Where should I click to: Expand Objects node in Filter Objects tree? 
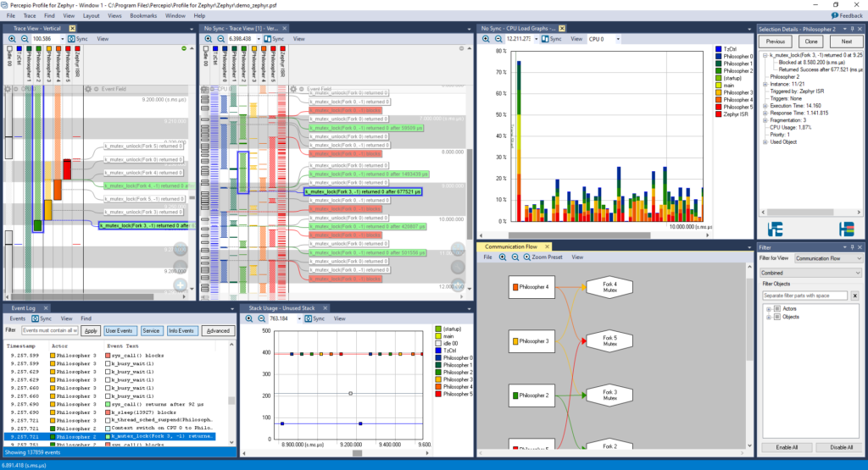tap(768, 317)
